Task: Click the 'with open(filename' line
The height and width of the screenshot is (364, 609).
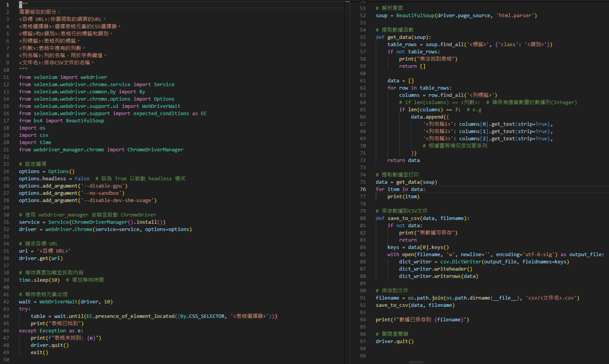Action: pyautogui.click(x=496, y=254)
